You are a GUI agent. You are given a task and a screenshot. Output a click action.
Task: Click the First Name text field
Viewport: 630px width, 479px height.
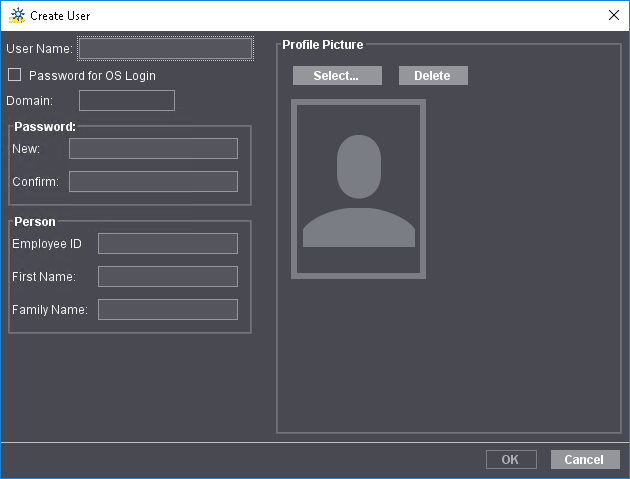tap(167, 277)
